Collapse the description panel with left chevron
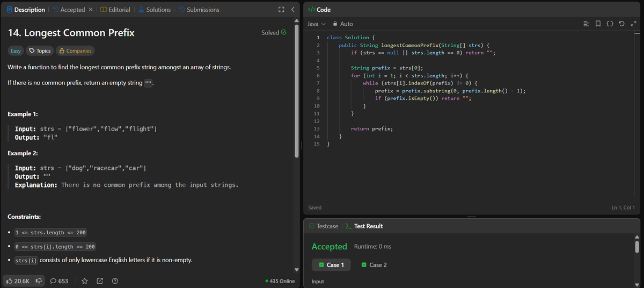Screen dimensions: 644x288 (292, 10)
